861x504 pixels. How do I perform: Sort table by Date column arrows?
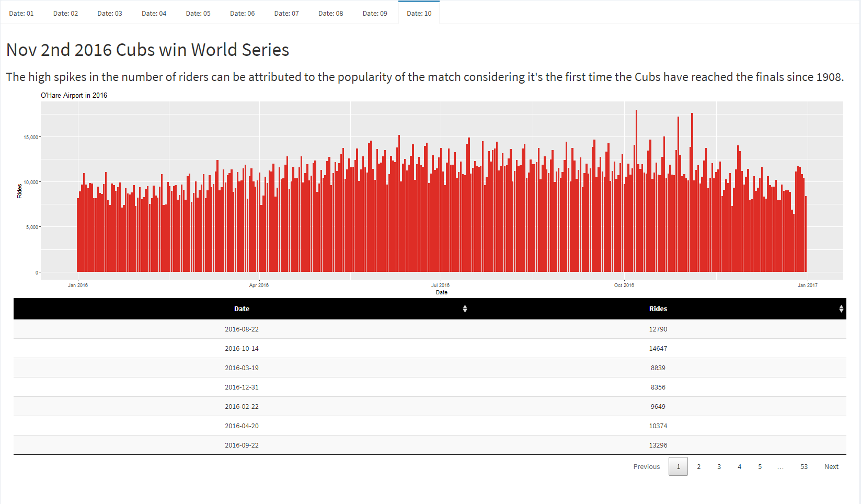click(465, 309)
